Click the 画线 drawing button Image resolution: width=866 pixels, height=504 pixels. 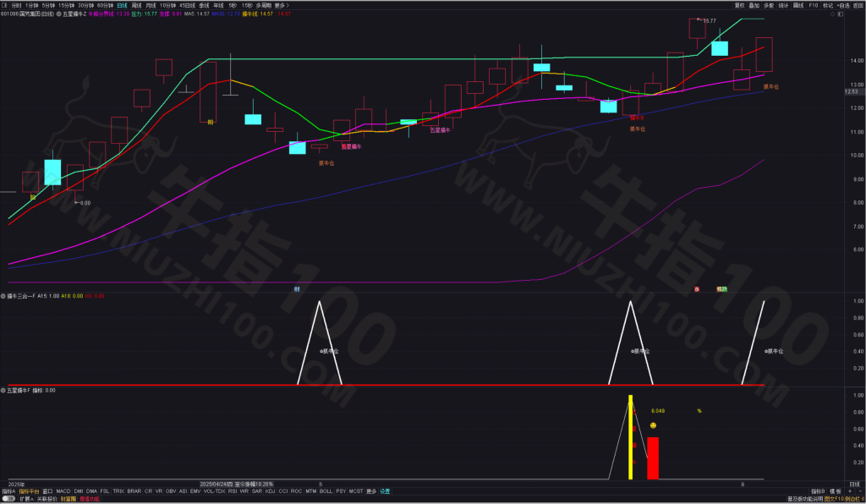798,6
